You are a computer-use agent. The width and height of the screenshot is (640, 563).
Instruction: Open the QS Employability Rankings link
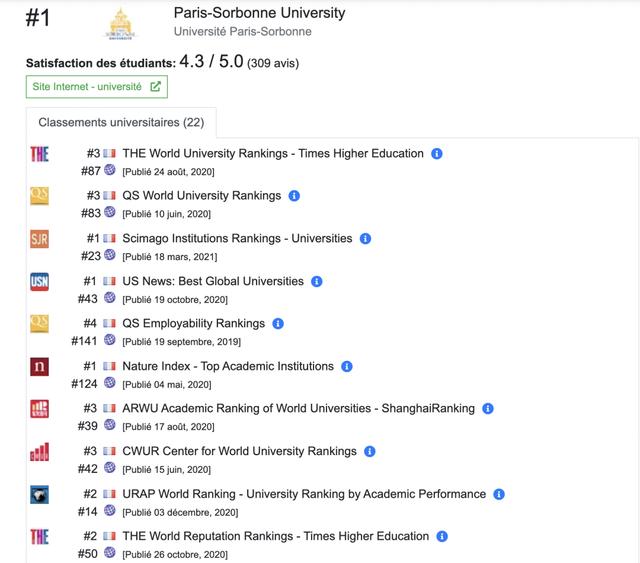pyautogui.click(x=193, y=323)
